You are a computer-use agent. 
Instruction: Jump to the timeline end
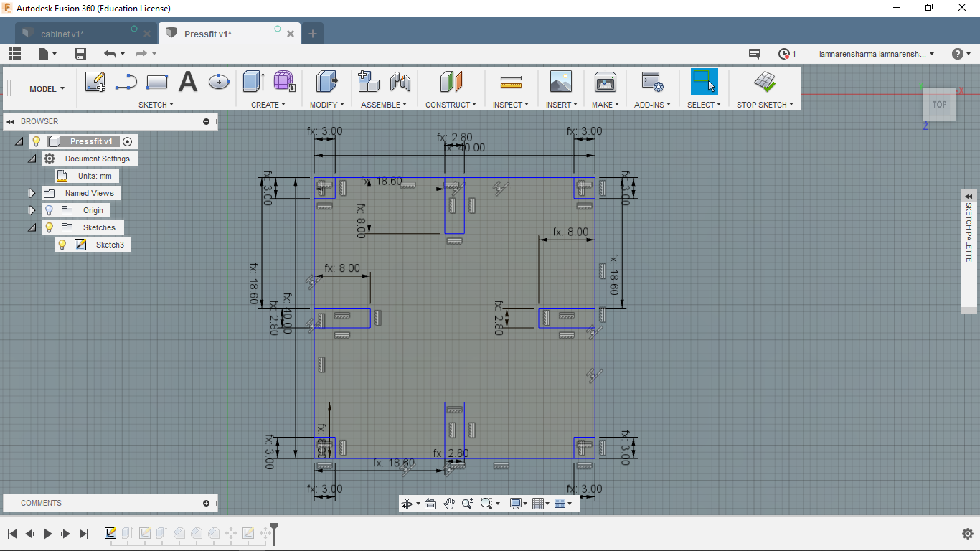tap(84, 534)
